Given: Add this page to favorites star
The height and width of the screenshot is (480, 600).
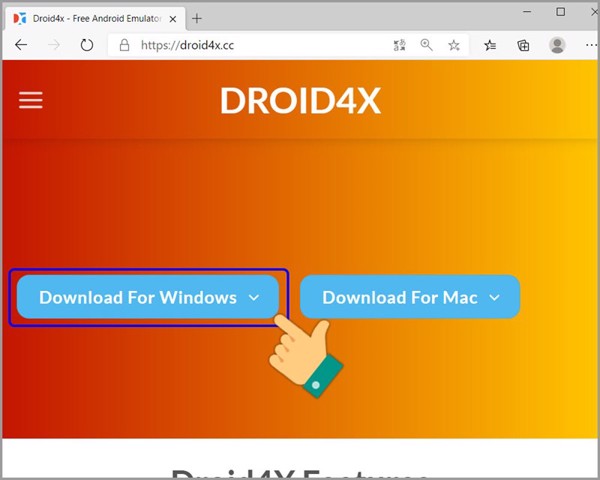Looking at the screenshot, I should coord(454,45).
